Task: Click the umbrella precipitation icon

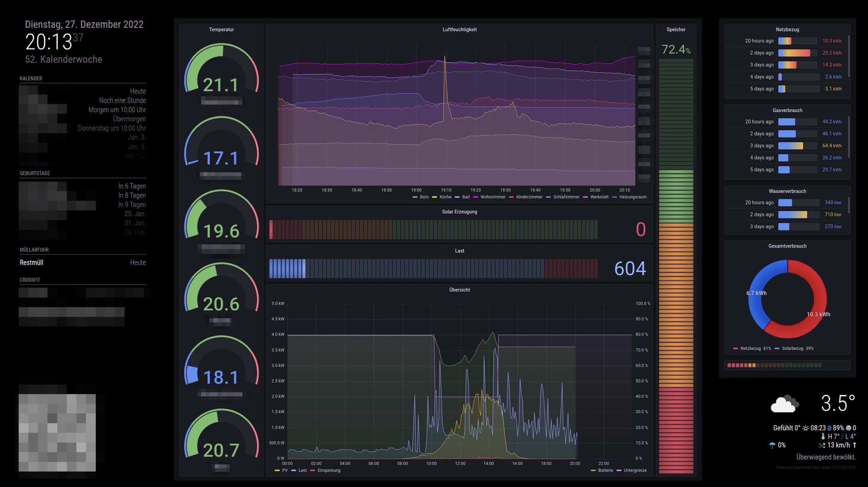Action: pyautogui.click(x=772, y=445)
